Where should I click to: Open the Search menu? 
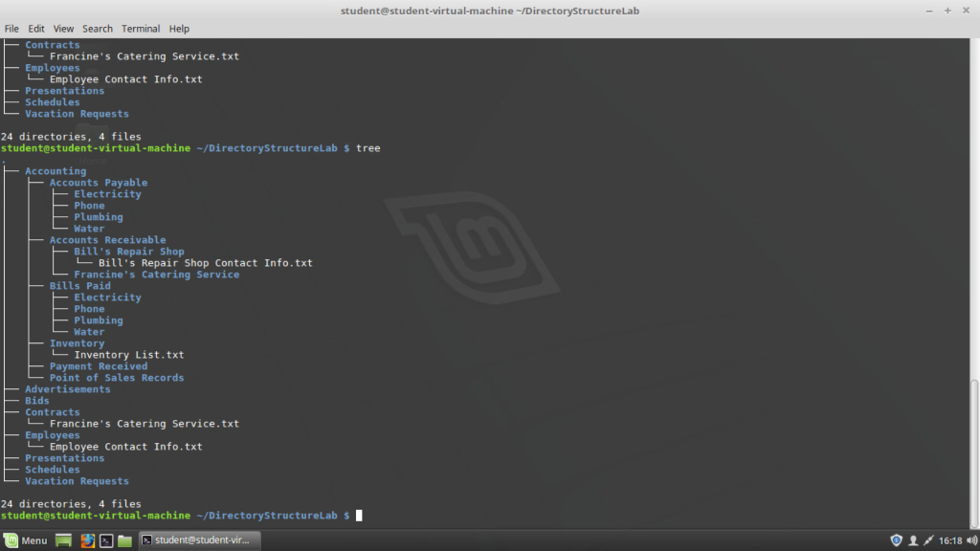(x=97, y=28)
